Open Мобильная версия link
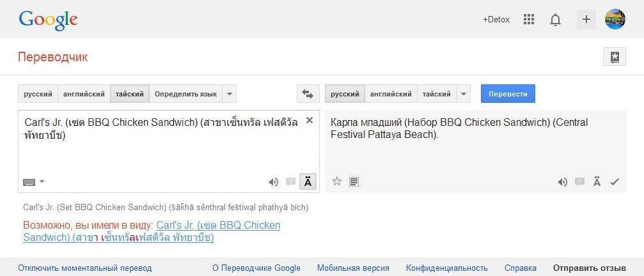Image resolution: width=644 pixels, height=276 pixels. pos(353,268)
